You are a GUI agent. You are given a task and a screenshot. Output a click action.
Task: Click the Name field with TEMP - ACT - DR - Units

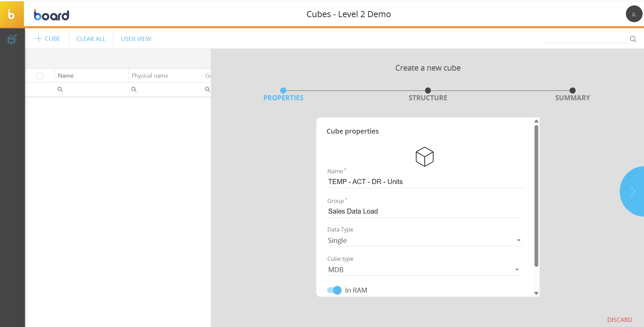click(x=425, y=182)
